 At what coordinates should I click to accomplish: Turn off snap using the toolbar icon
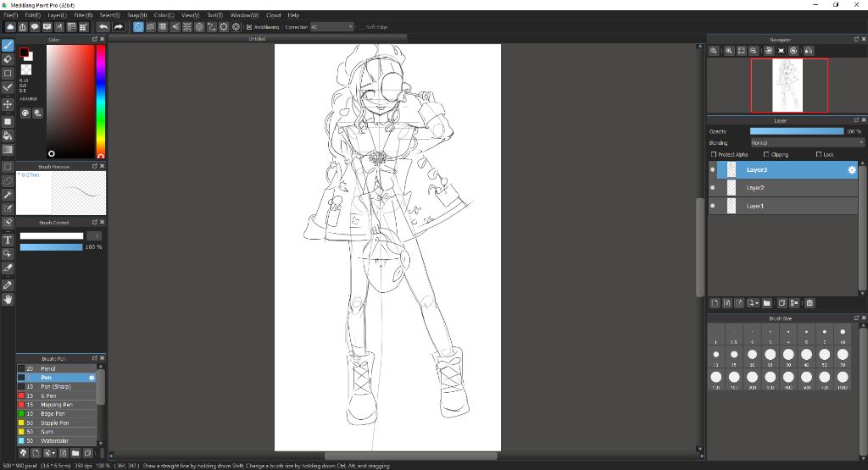[x=138, y=26]
